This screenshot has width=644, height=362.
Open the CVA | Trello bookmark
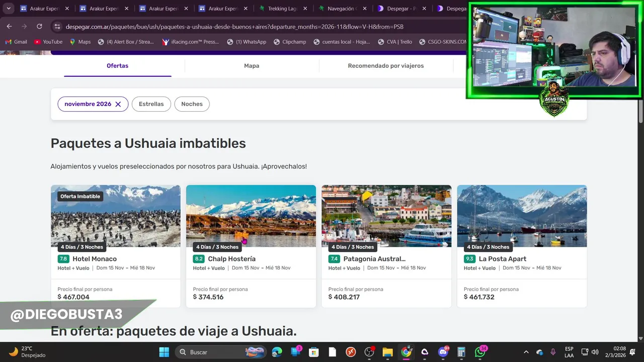tap(394, 42)
